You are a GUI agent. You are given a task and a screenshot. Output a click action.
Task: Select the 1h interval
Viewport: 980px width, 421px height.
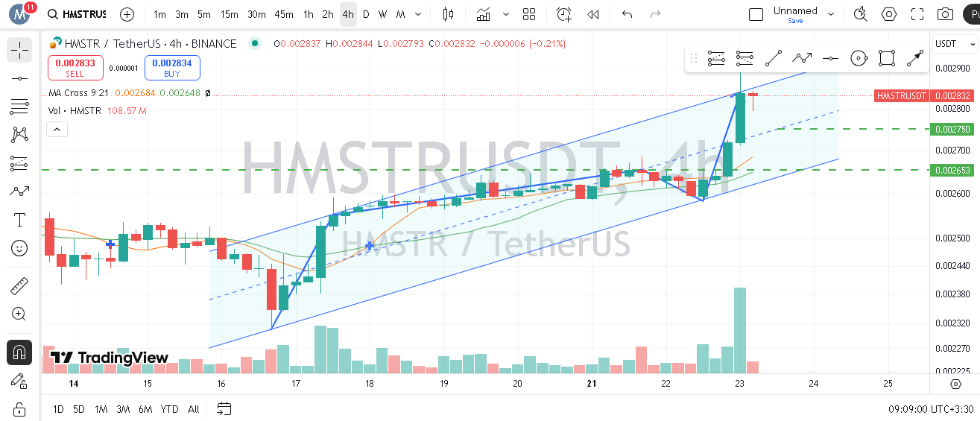point(309,14)
